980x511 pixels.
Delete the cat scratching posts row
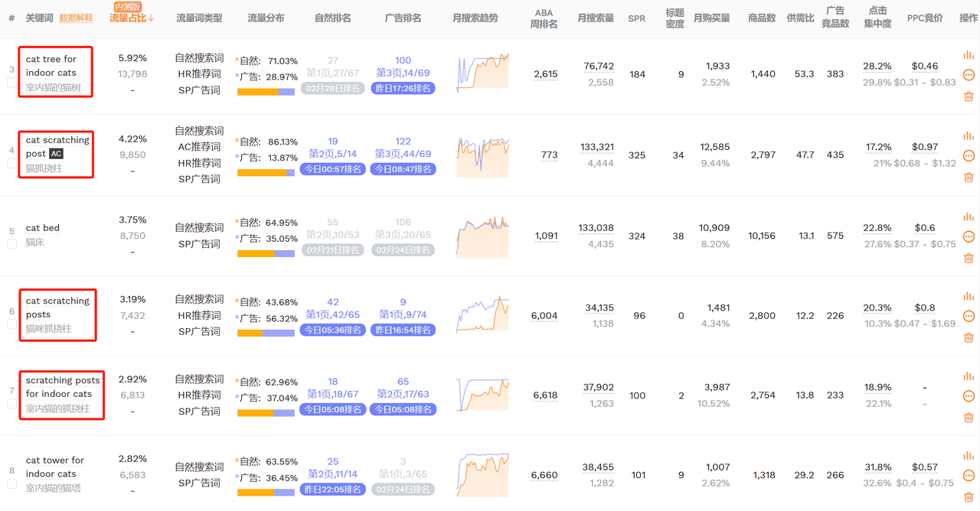click(969, 337)
